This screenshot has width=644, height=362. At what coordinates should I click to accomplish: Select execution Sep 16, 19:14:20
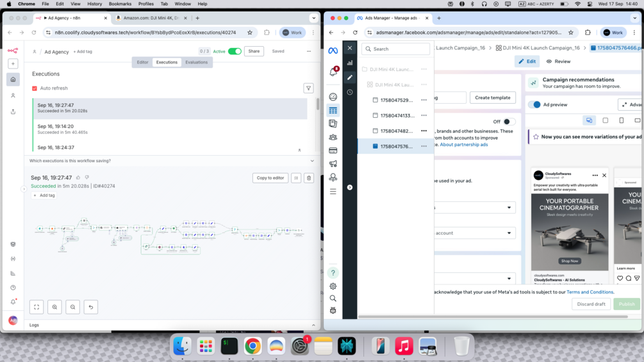tap(170, 129)
